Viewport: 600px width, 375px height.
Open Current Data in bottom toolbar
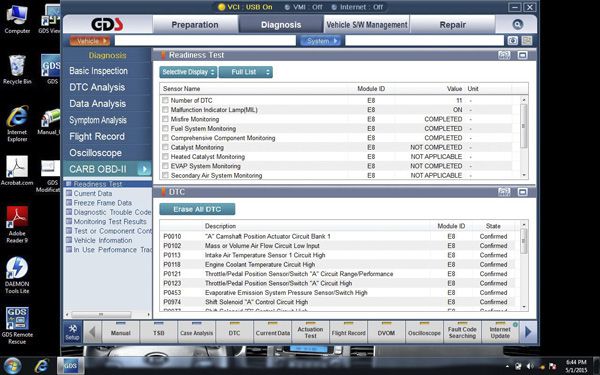(272, 332)
